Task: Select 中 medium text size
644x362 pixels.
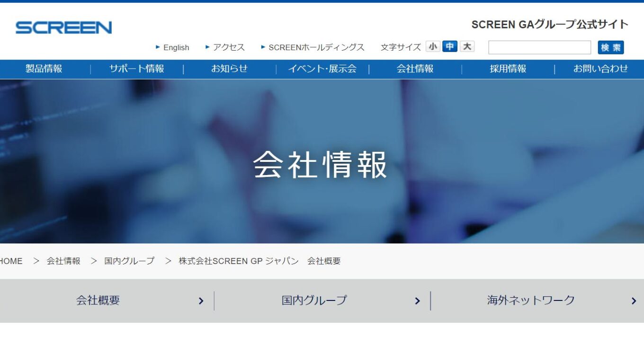Action: click(449, 47)
